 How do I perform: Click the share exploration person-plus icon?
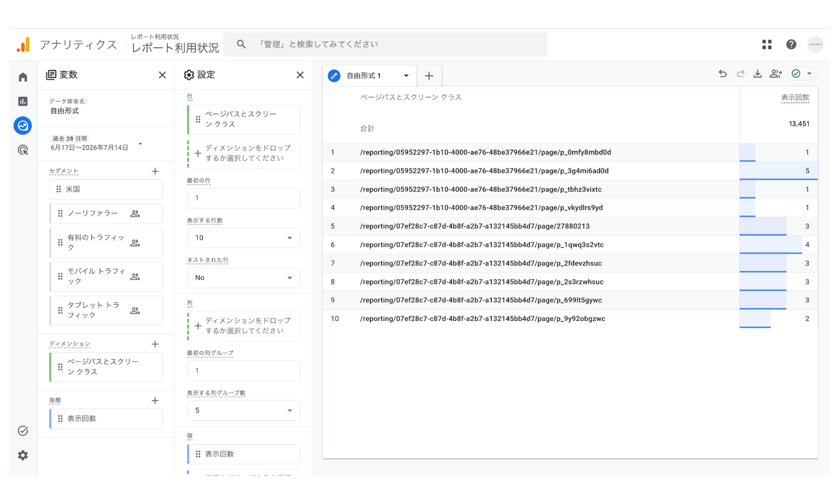pos(776,74)
